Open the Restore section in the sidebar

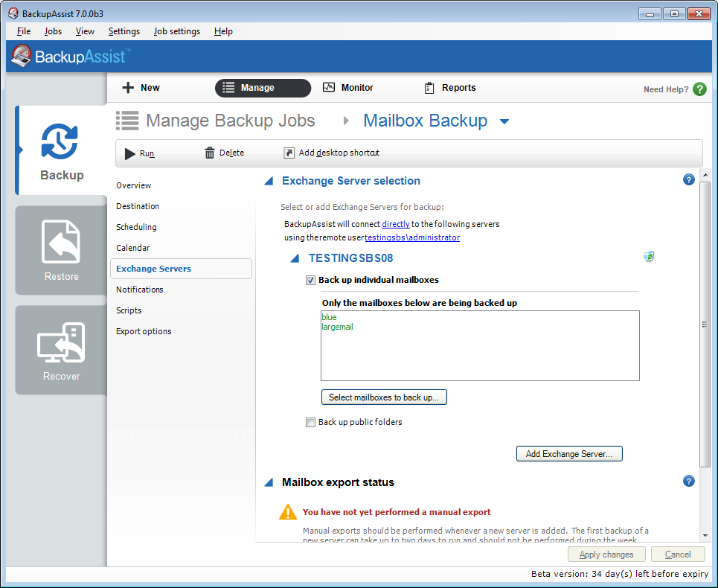point(61,250)
